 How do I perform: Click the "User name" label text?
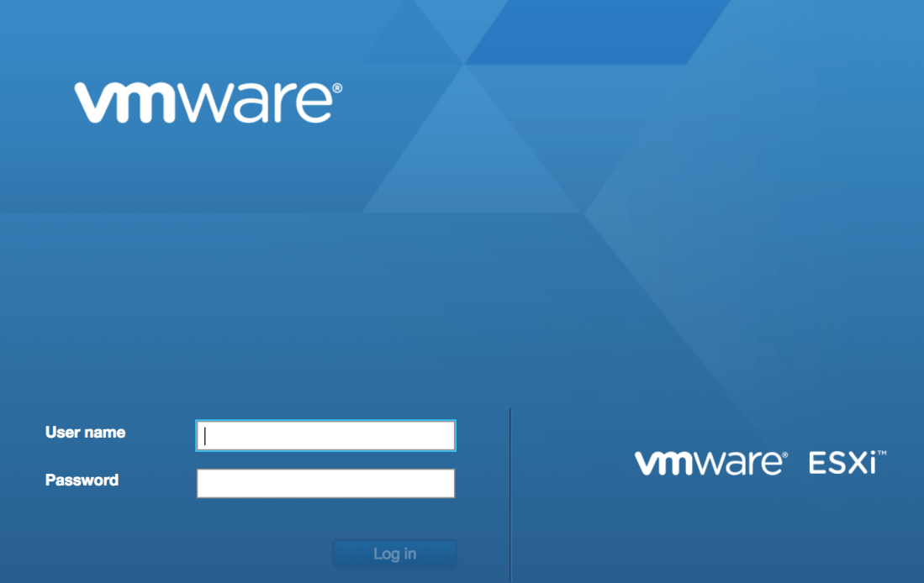click(86, 433)
